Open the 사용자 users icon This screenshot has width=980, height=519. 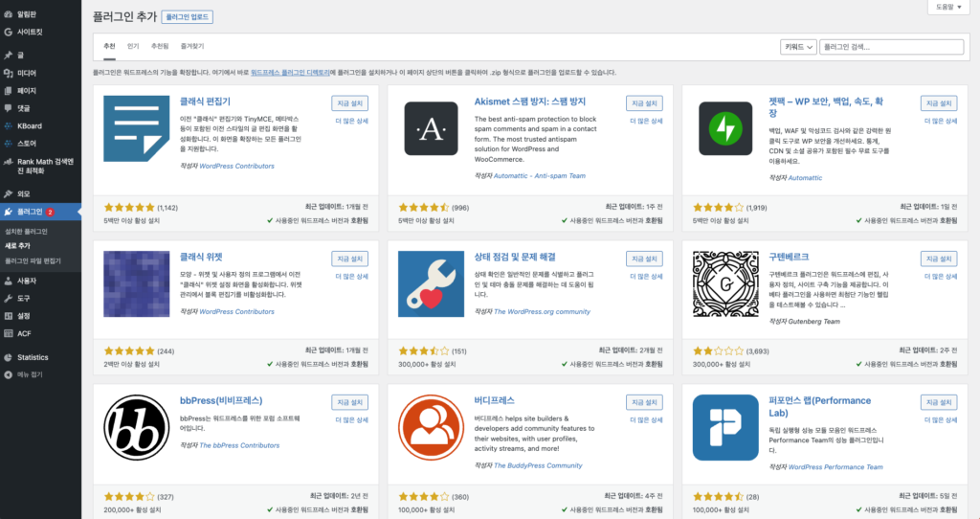tap(8, 281)
